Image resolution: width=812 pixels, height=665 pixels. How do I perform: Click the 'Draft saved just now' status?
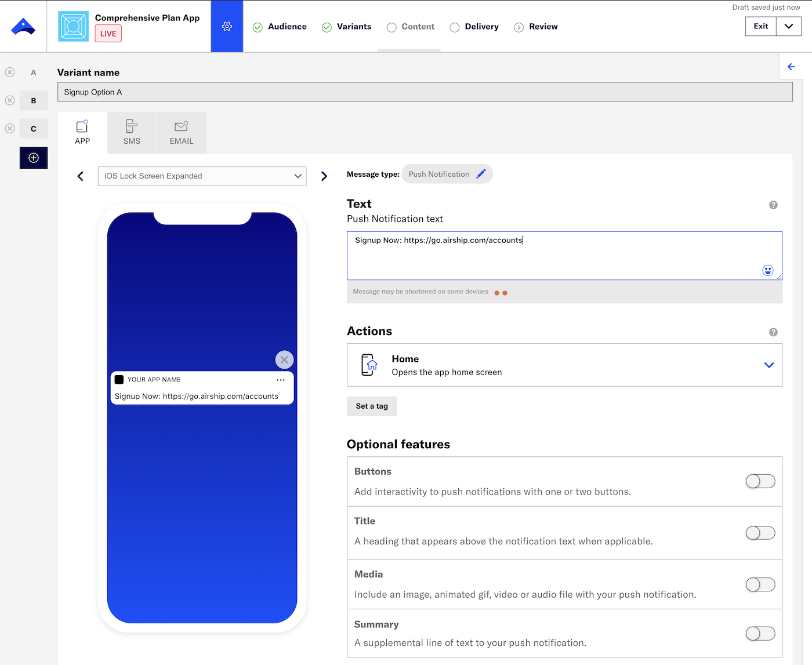pyautogui.click(x=766, y=8)
